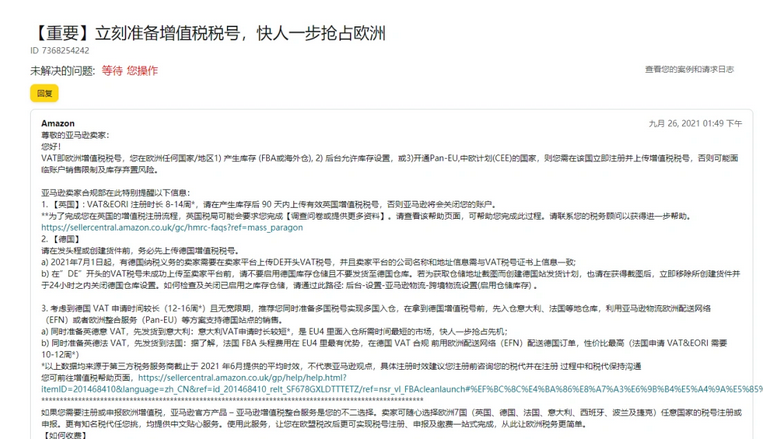Click the 【重要】立刻准备增值税税号 title

(x=208, y=33)
